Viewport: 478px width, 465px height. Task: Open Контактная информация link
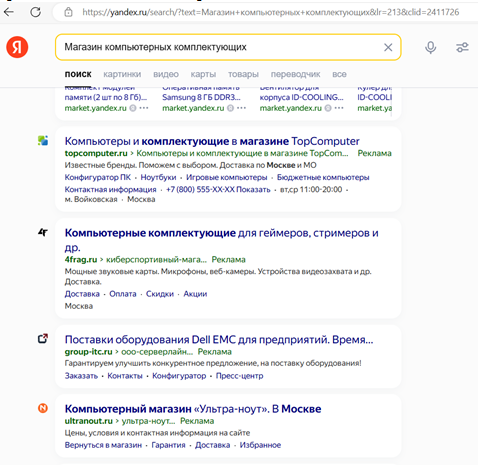110,189
